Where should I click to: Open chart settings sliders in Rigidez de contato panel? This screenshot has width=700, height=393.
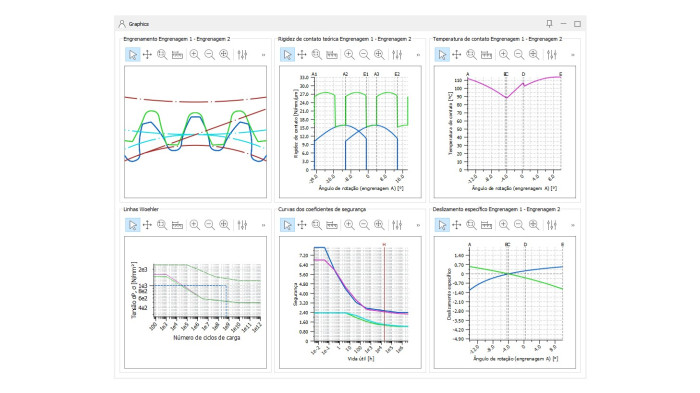click(x=397, y=54)
